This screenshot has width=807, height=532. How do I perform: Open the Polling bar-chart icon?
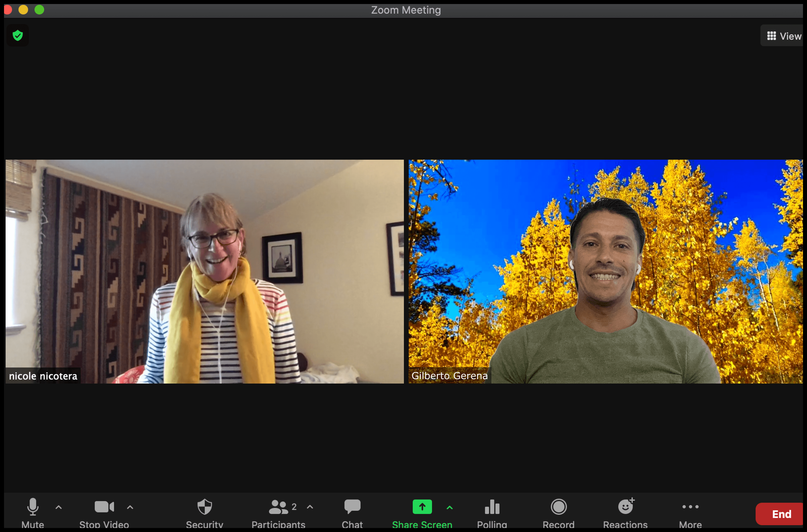click(x=492, y=507)
